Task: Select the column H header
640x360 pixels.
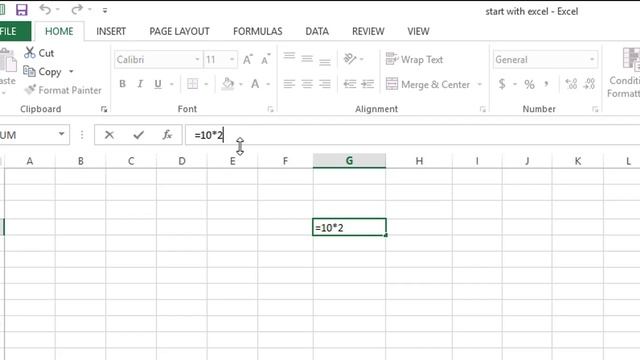Action: click(x=419, y=161)
